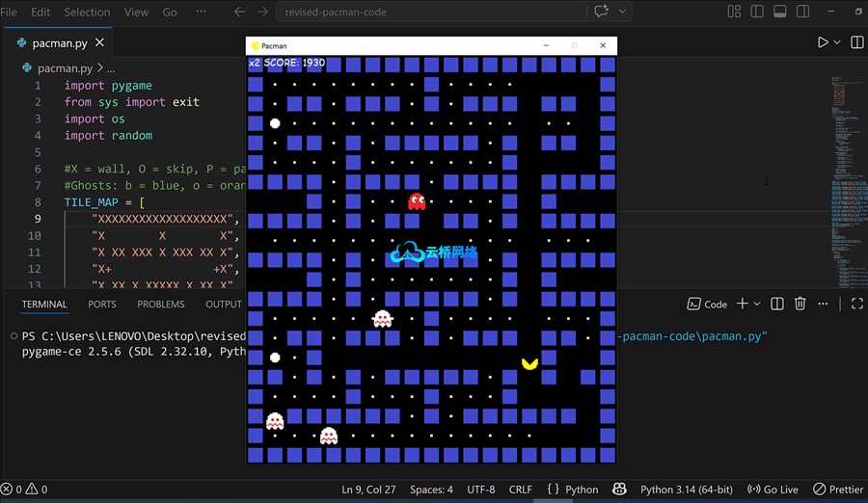
Task: Expand the run options dropdown
Action: click(x=837, y=42)
